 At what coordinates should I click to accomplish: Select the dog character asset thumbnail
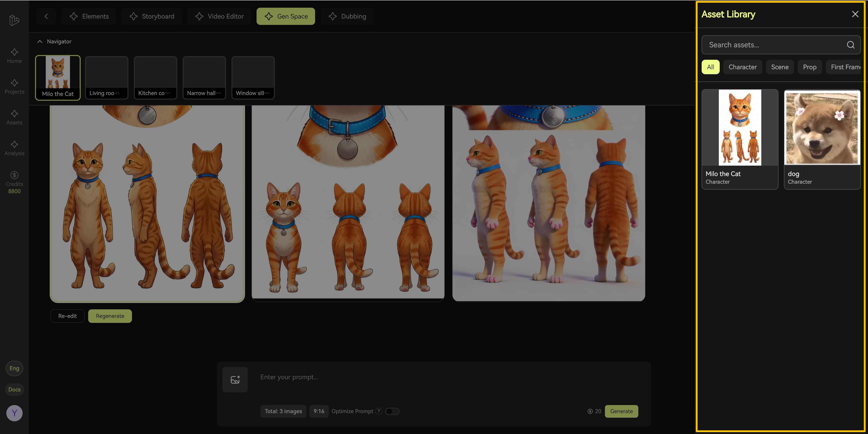pyautogui.click(x=822, y=128)
